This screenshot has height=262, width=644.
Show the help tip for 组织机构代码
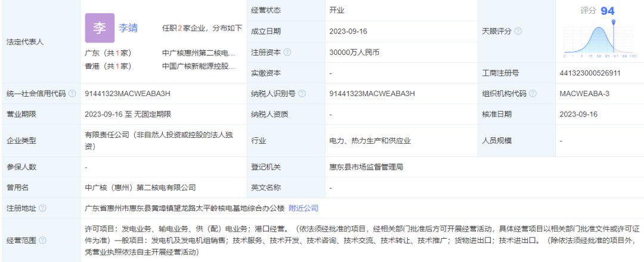532,94
